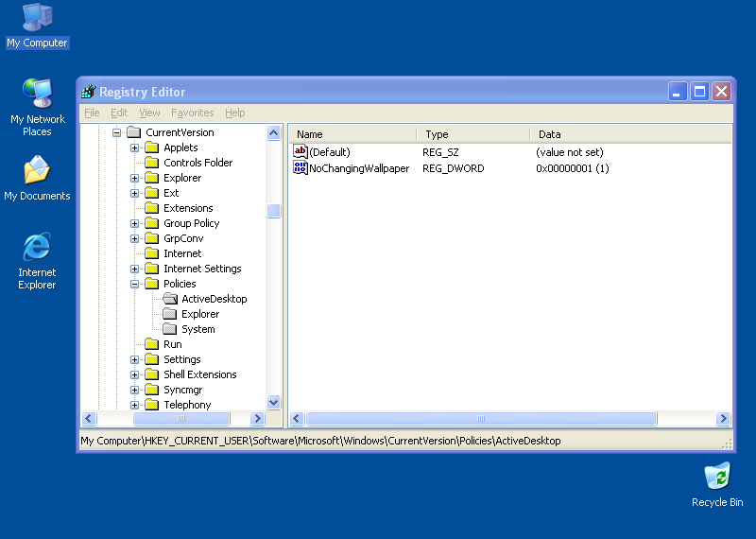Click the values pane scroll right arrow

[723, 418]
